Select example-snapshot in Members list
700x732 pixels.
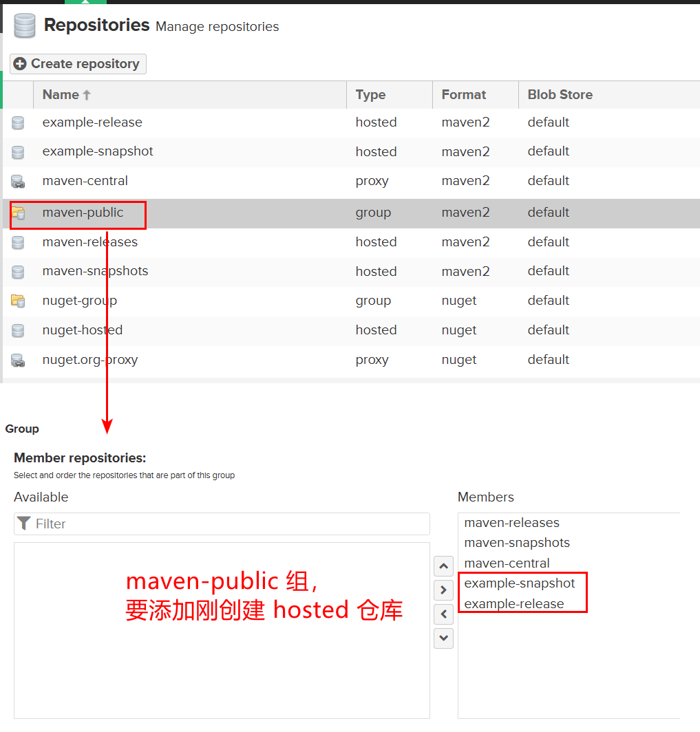(519, 583)
